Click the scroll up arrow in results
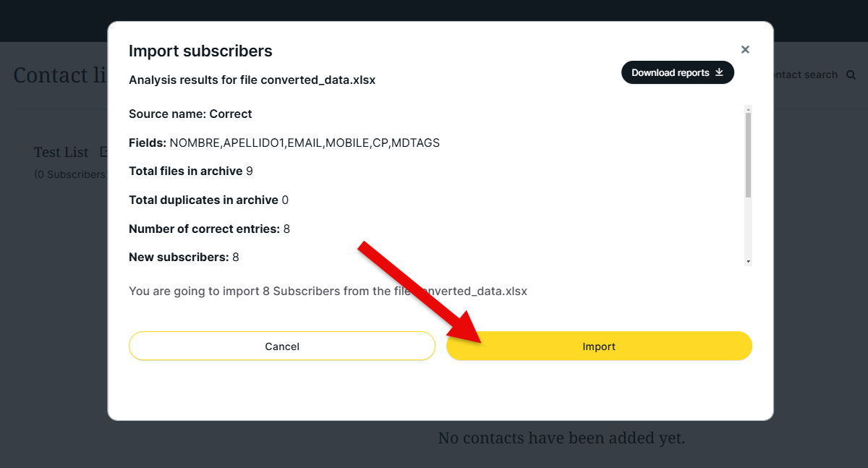 coord(748,109)
